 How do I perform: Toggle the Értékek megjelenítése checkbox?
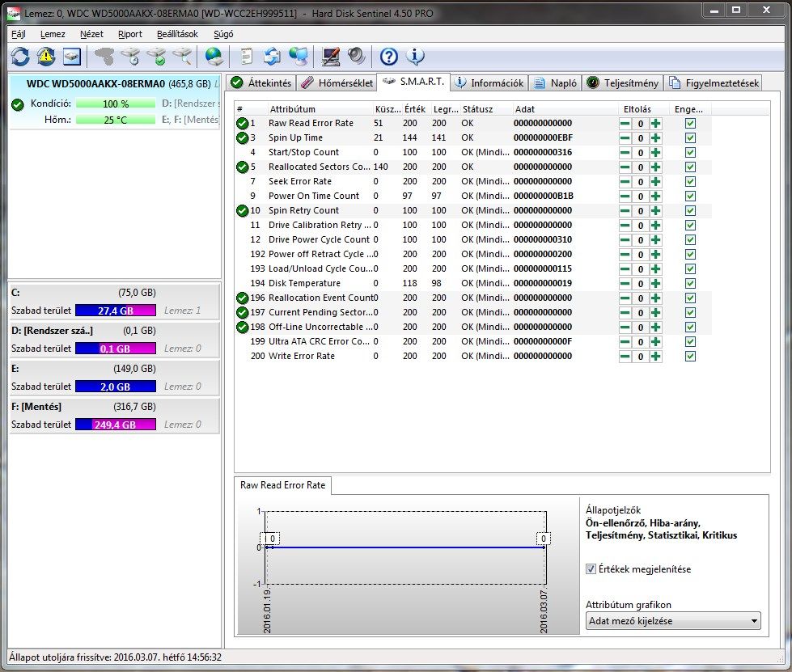(591, 569)
